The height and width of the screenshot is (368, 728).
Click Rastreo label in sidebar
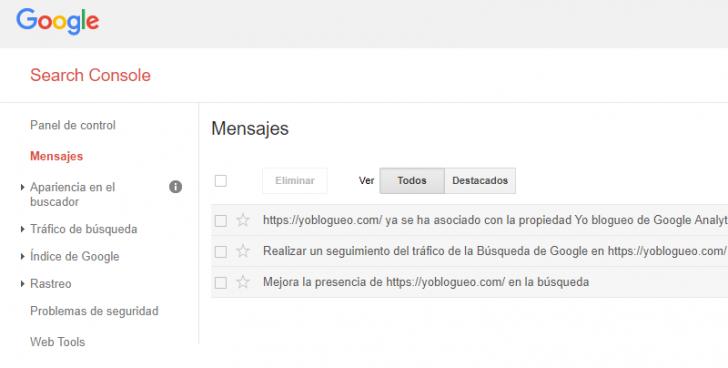(51, 284)
